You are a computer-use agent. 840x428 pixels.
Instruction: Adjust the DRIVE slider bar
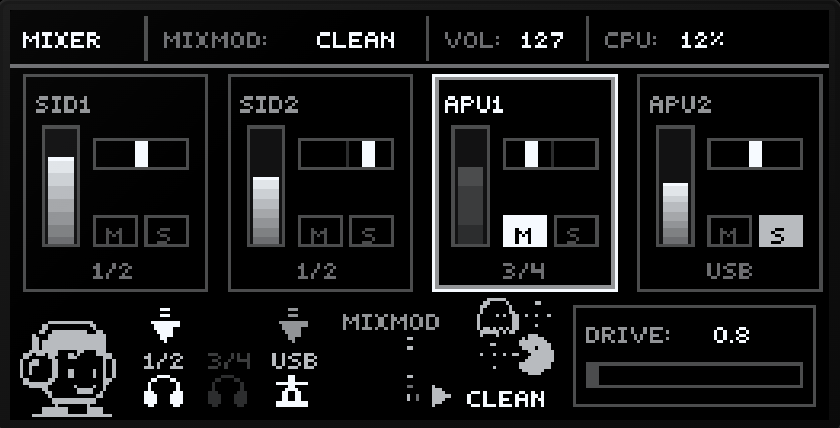(694, 375)
